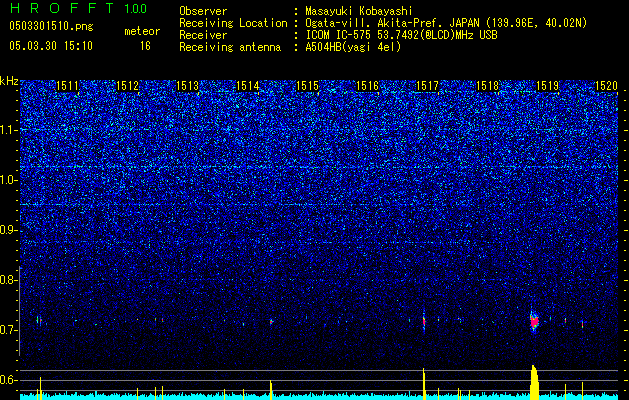The width and height of the screenshot is (629, 400).
Task: Click the 'Observer' field label
Action: (203, 11)
